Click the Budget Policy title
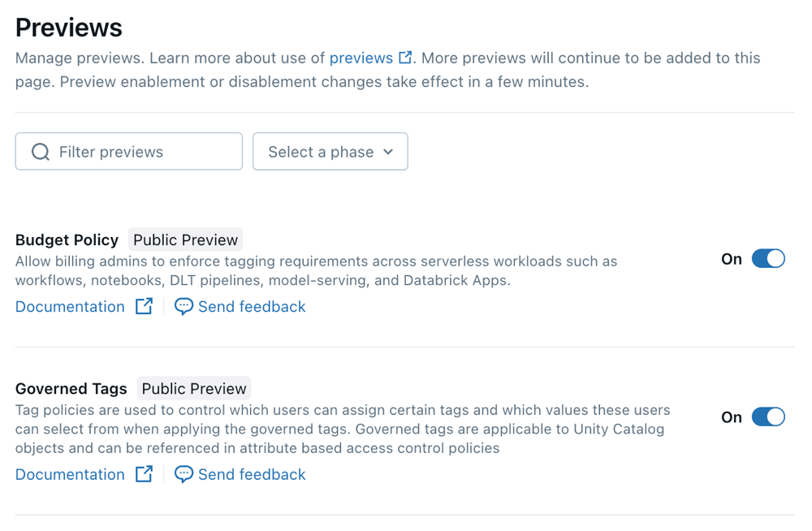Image resolution: width=812 pixels, height=531 pixels. 67,240
